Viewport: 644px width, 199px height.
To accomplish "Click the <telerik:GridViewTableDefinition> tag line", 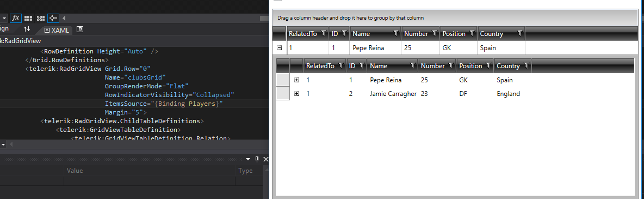I will [119, 129].
